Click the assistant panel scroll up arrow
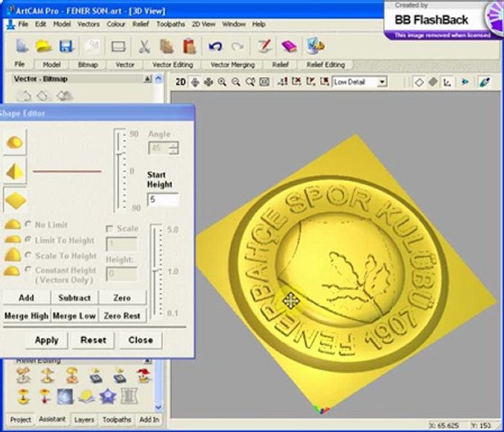This screenshot has width=504, height=432. click(x=158, y=79)
